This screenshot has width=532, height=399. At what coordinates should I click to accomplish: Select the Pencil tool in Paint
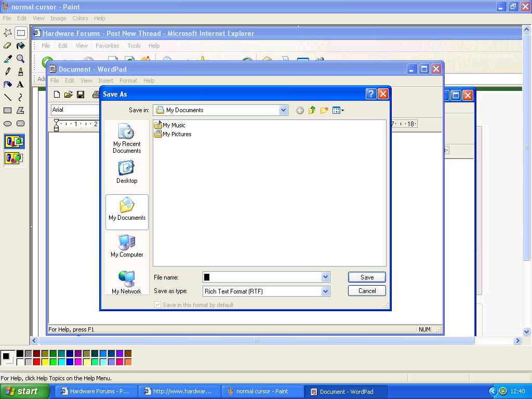7,72
